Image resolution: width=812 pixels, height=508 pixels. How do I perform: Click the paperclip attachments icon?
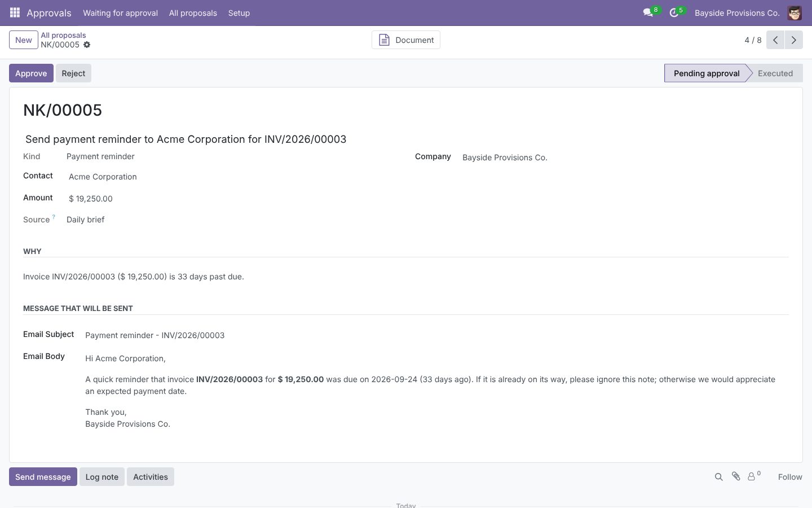click(x=736, y=476)
